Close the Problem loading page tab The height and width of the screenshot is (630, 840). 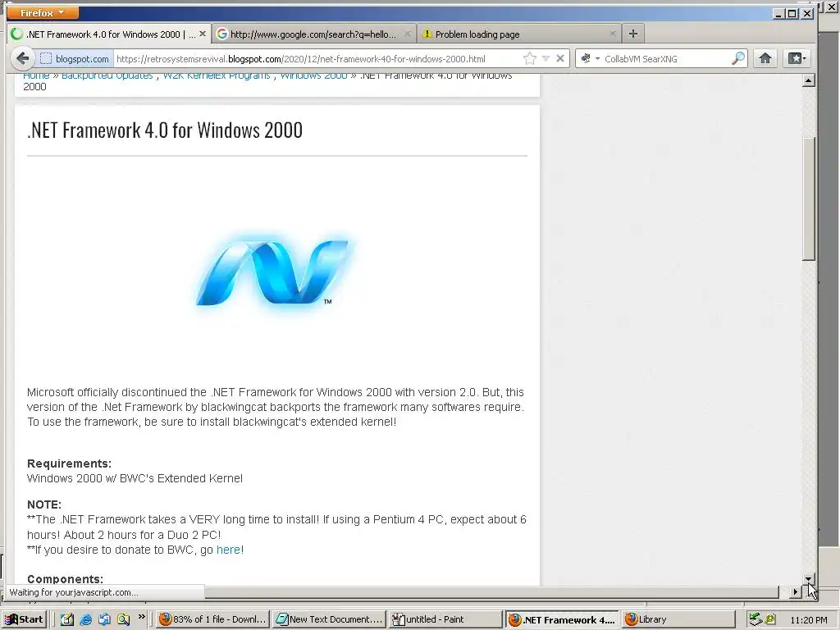(x=612, y=34)
